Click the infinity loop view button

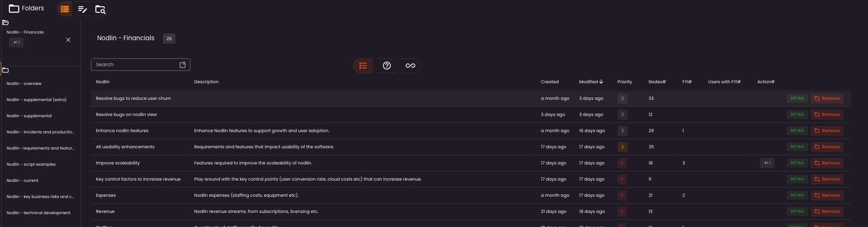410,65
